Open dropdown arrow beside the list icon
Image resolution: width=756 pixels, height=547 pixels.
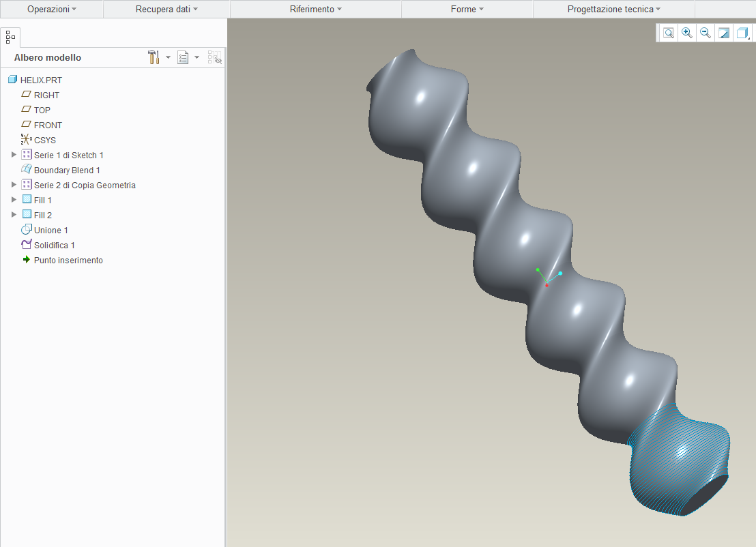(197, 57)
